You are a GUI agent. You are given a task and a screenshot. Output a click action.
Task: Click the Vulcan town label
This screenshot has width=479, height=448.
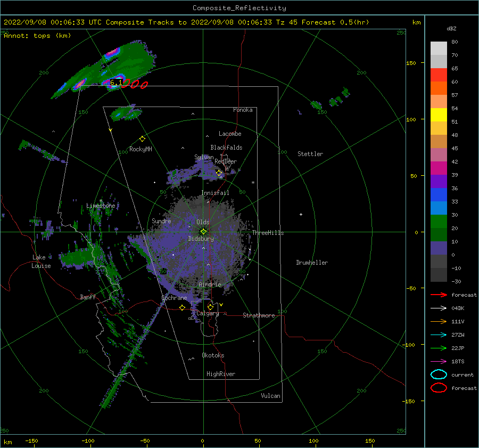(271, 396)
